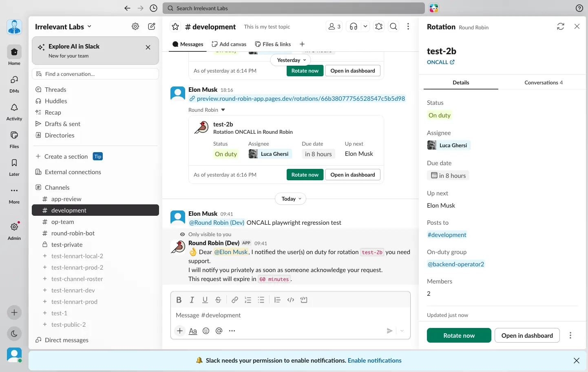
Task: Open the preview.round-robin-app rotation link
Action: (x=301, y=99)
